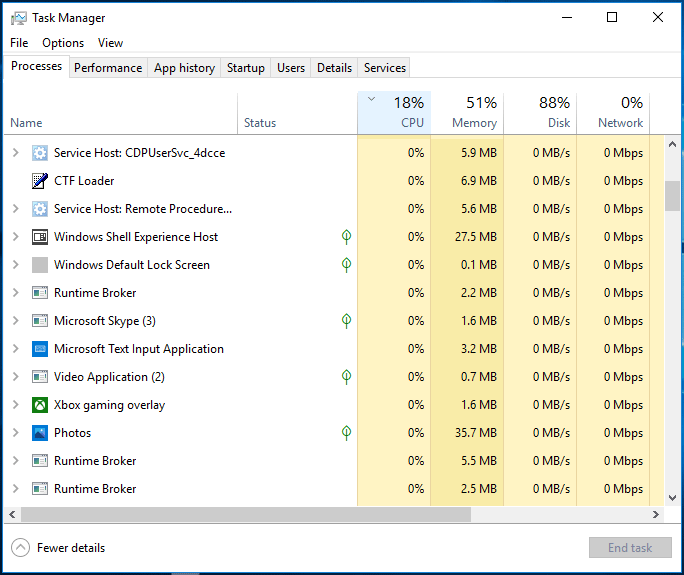
Task: Click the suspended leaf icon for Photos
Action: [346, 433]
